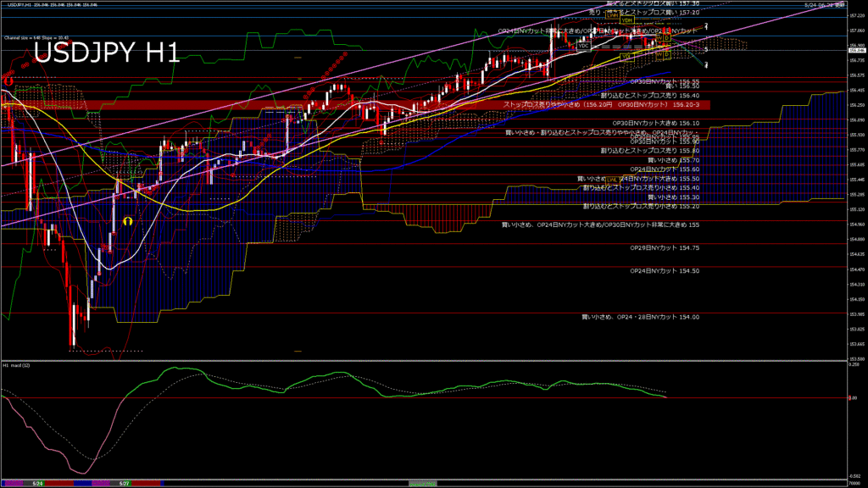This screenshot has height=488, width=868.
Task: Select the ストップロス売り小さめ 155.40 label
Action: coord(641,188)
